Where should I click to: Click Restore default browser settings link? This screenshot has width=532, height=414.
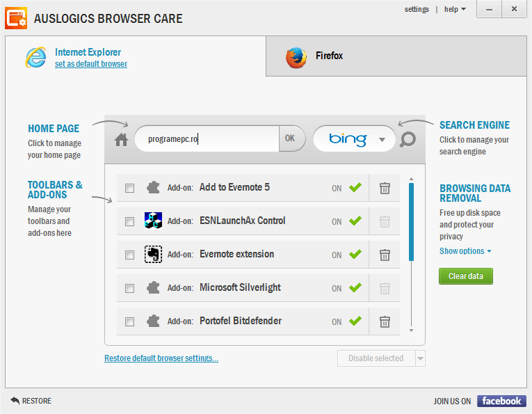[x=161, y=358]
